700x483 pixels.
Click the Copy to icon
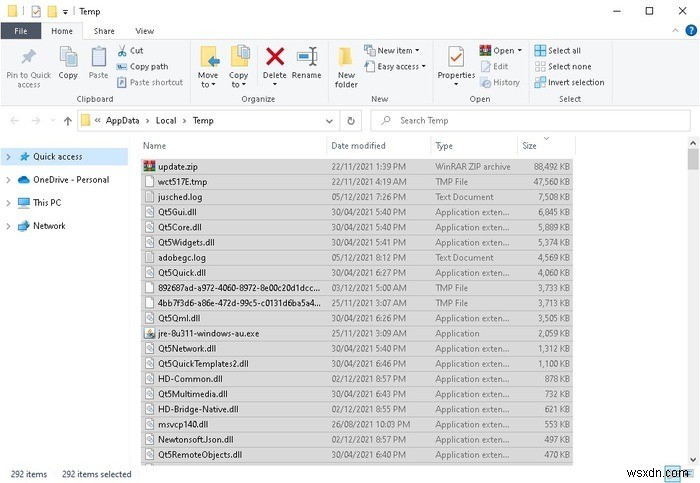pos(240,56)
